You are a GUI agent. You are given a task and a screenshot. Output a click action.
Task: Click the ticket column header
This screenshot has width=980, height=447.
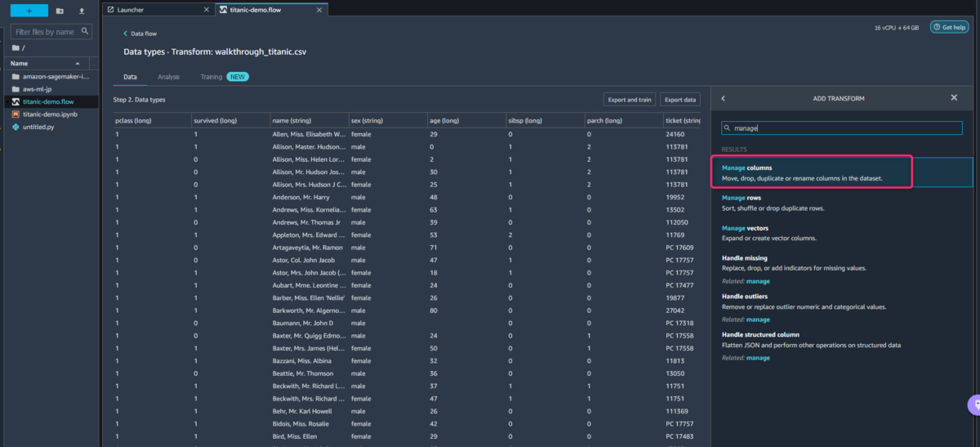683,121
